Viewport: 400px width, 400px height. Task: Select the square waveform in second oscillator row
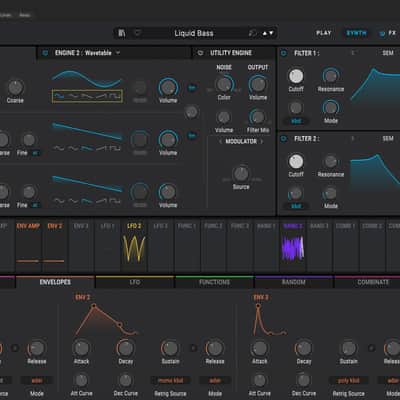[x=115, y=148]
